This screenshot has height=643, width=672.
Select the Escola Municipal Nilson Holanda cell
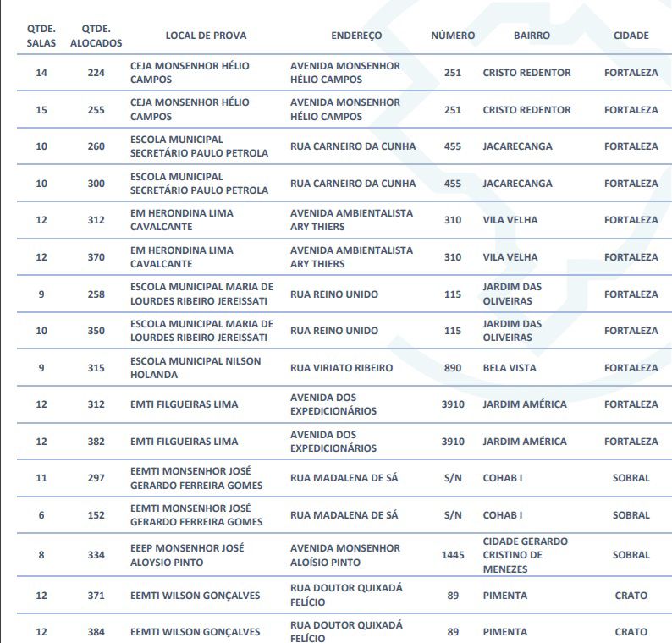pyautogui.click(x=196, y=368)
